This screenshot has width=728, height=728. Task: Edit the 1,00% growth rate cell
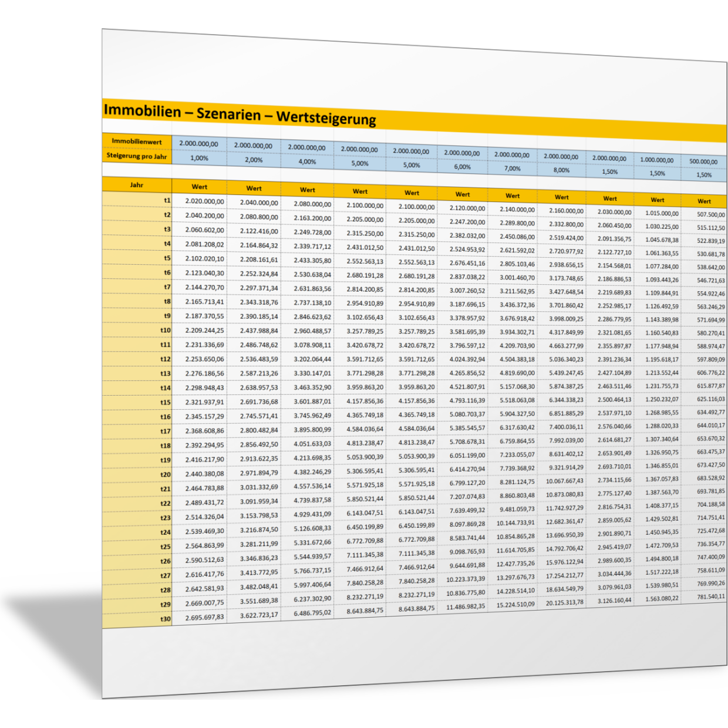point(199,158)
